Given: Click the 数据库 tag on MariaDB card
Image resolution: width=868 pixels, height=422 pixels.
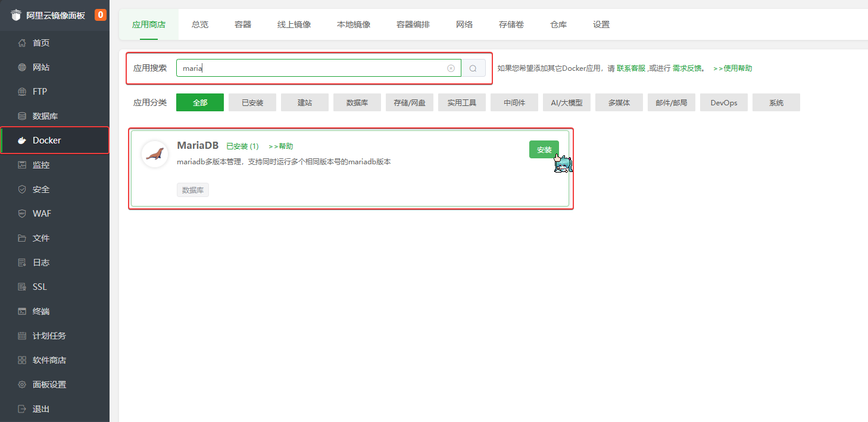Looking at the screenshot, I should (x=193, y=190).
